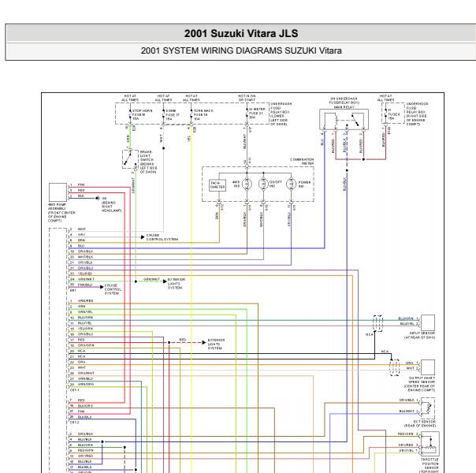Click the "2001 Suzuki Vitara JLS" title
The image size is (476, 473).
(241, 33)
